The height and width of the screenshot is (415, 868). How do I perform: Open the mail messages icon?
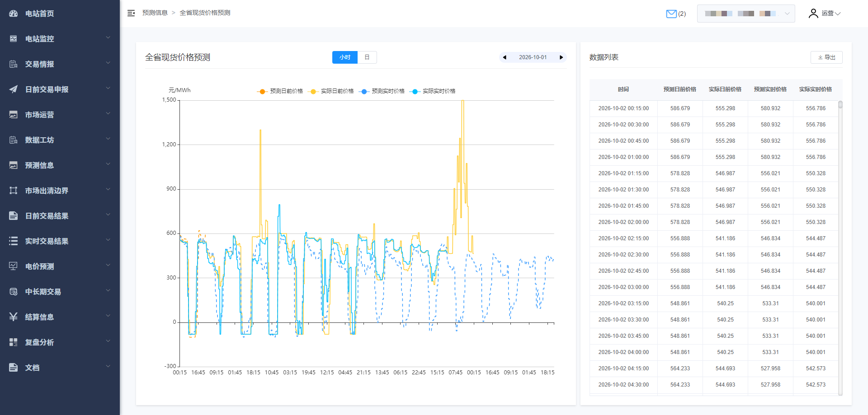point(671,14)
